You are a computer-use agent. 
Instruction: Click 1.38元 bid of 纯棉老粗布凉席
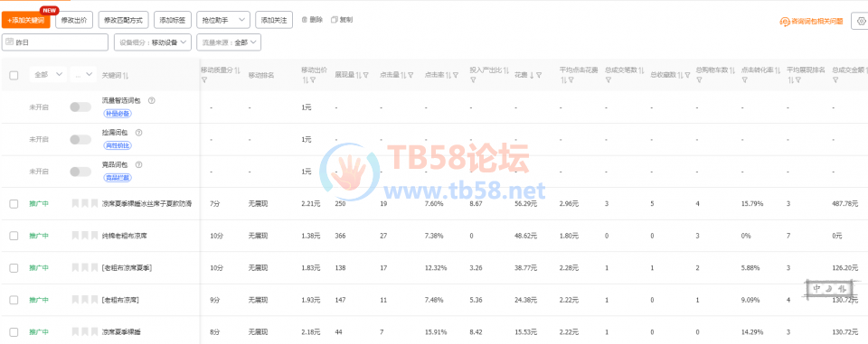click(310, 236)
